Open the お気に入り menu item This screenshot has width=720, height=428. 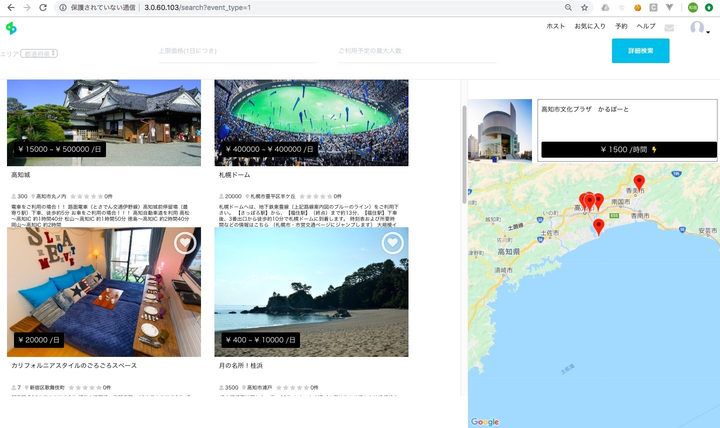[x=590, y=26]
